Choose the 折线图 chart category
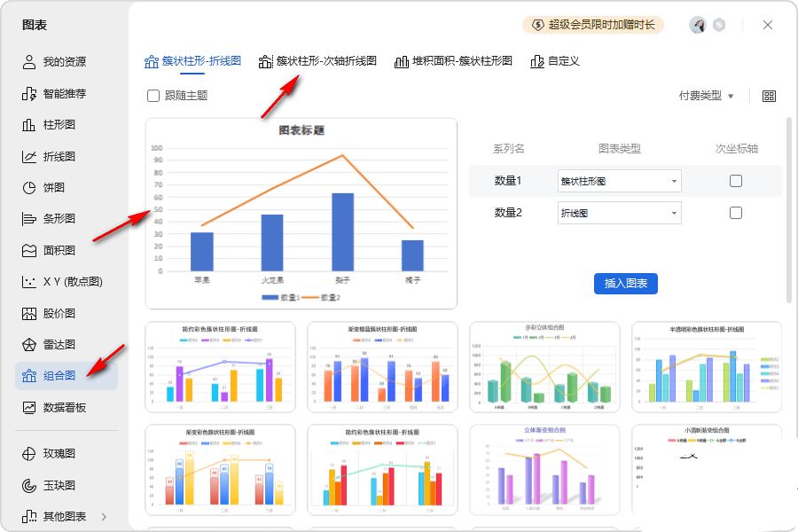Screen dimensions: 798x532 point(59,156)
